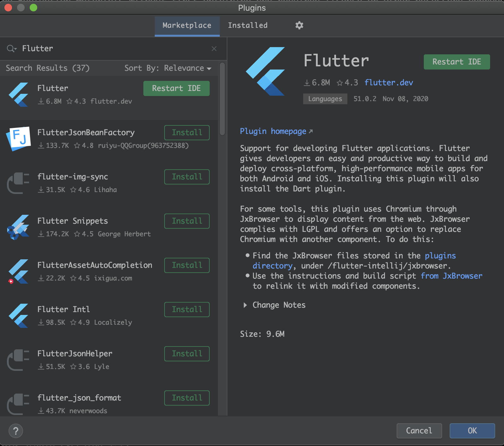Screen dimensions: 504x446
Task: Open the Sort By Relevance dropdown
Action: [168, 68]
